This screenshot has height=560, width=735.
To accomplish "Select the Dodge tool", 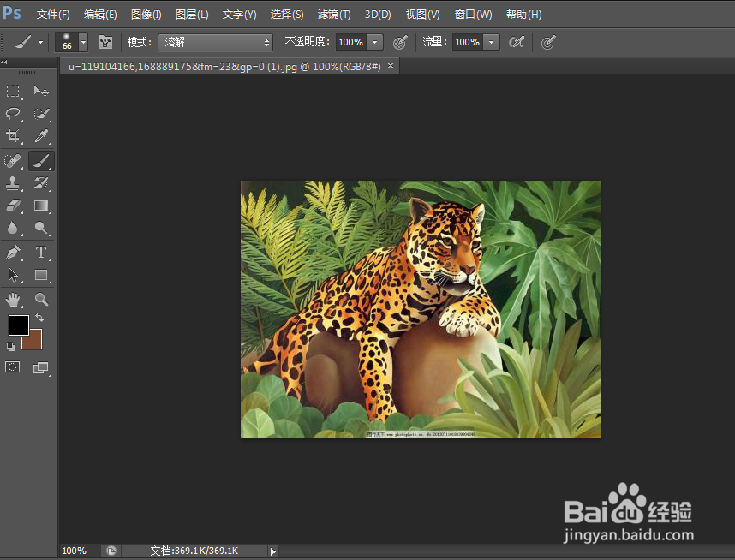I will point(41,229).
